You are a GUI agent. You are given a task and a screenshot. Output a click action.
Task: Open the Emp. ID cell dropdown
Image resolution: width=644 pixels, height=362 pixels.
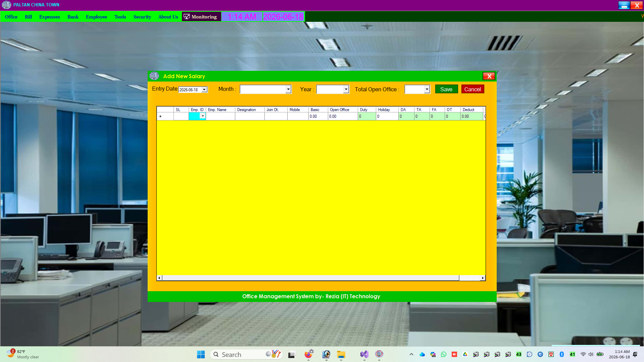coord(203,116)
